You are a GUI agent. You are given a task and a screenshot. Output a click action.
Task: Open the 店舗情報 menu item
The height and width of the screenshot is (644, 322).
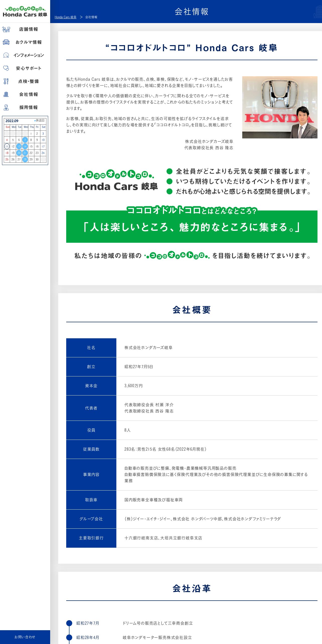pyautogui.click(x=25, y=29)
